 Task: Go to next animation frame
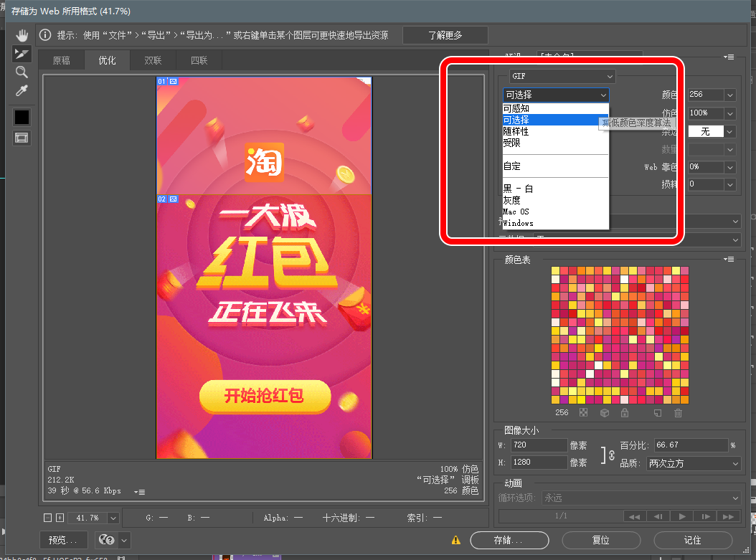pos(705,517)
